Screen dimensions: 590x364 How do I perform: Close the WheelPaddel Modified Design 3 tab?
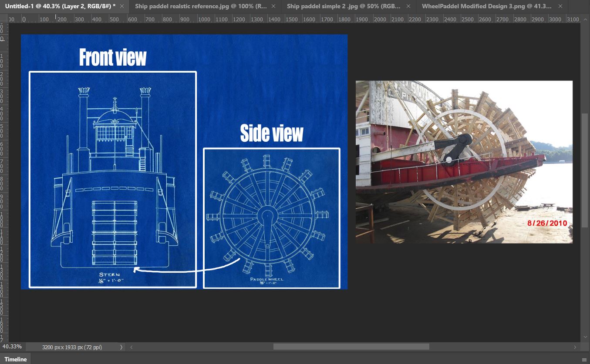[x=560, y=7]
